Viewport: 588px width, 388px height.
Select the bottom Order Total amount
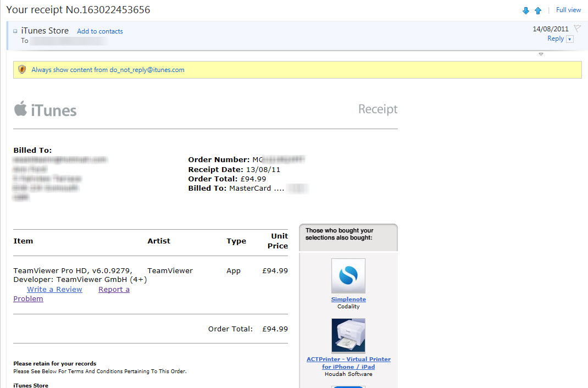point(275,329)
